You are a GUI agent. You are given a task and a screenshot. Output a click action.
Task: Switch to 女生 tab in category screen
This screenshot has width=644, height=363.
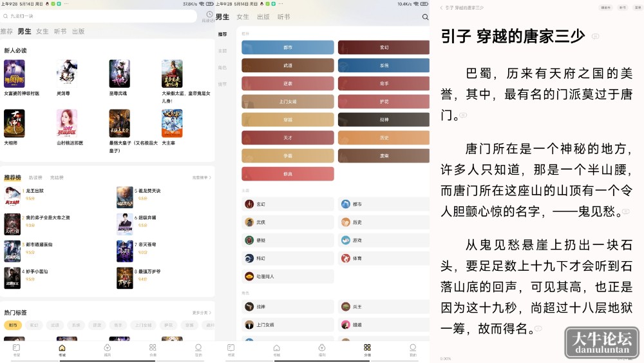243,17
